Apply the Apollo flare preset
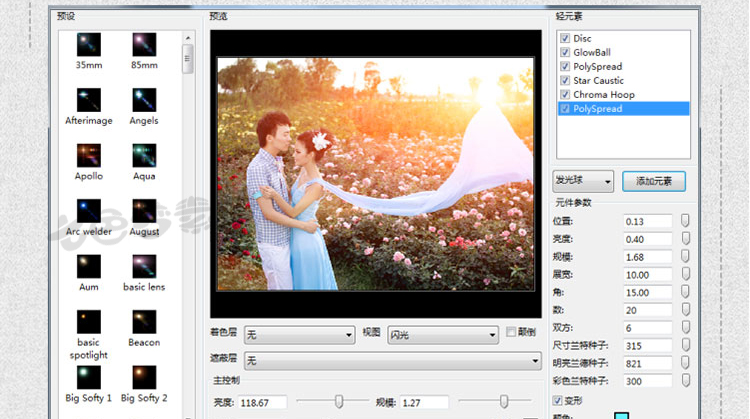The height and width of the screenshot is (419, 750). 89,155
